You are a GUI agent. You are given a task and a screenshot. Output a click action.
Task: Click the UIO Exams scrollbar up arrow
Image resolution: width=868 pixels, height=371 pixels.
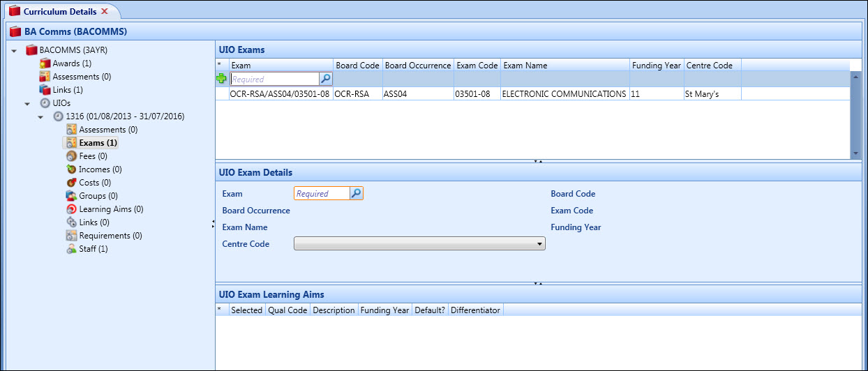pyautogui.click(x=855, y=75)
